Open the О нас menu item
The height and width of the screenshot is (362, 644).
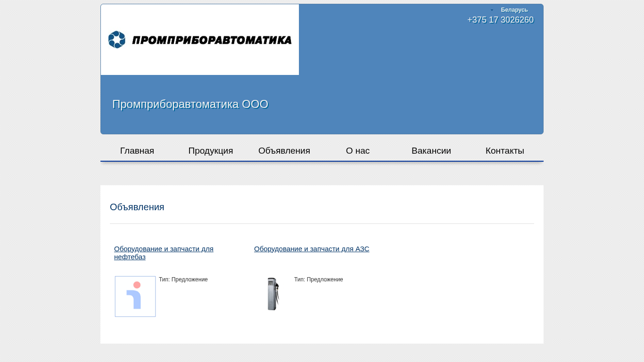(x=358, y=151)
